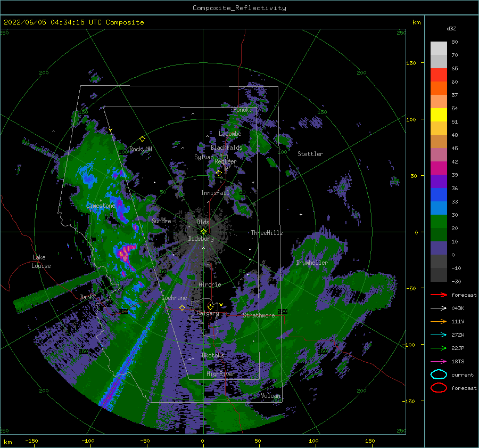Click the yellow diamond marker below Cochrane
This screenshot has height=448, width=479.
click(182, 307)
